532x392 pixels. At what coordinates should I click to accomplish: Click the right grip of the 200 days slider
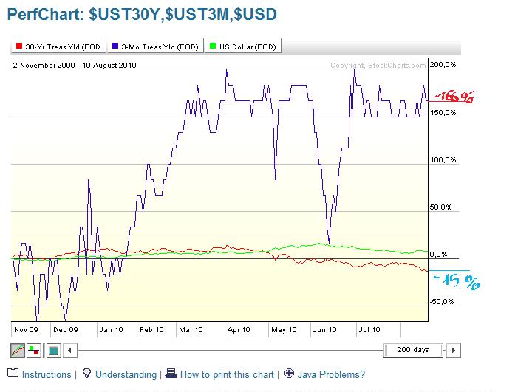[443, 350]
